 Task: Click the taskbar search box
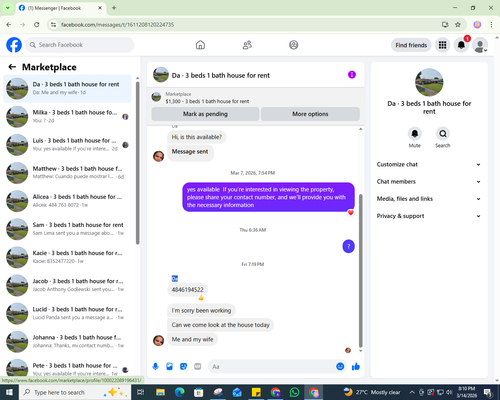[75, 392]
